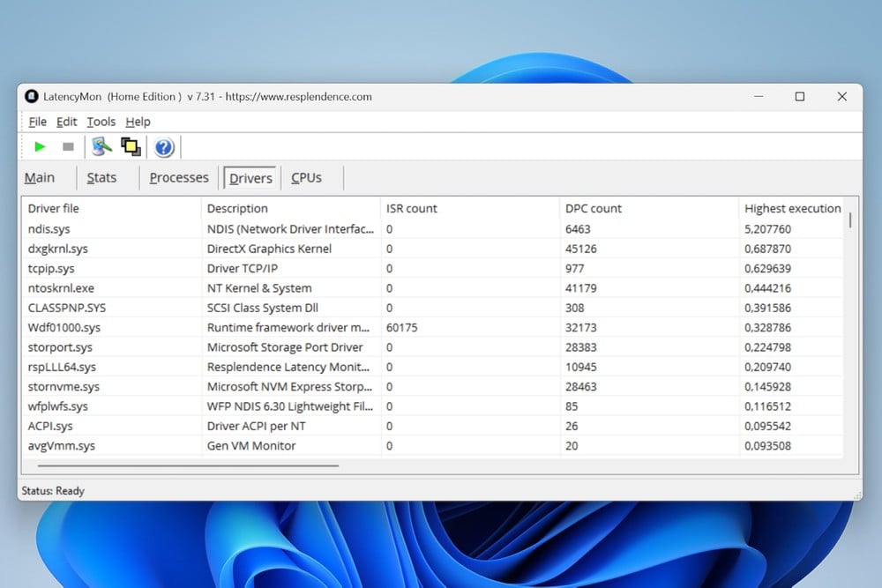This screenshot has height=588, width=882.
Task: Sort by DPC count column header
Action: click(x=649, y=209)
